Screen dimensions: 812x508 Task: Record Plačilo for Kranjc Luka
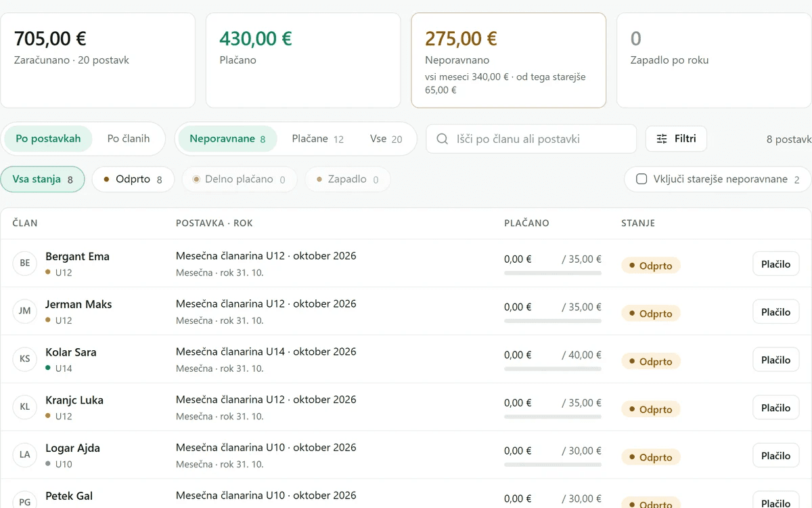775,408
